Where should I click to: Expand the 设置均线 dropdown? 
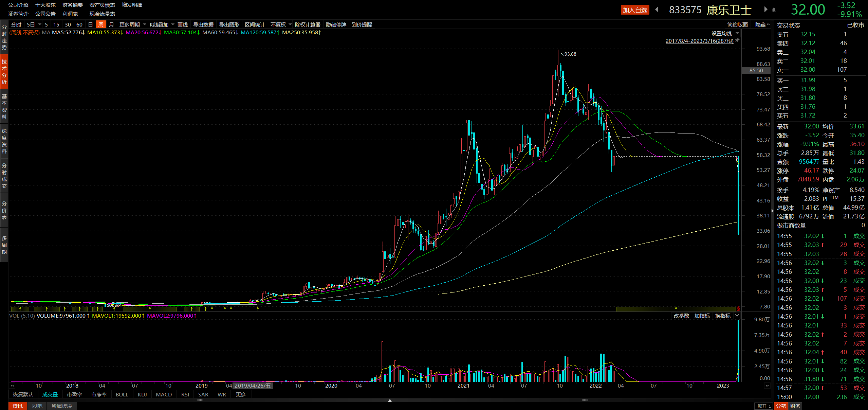(x=725, y=33)
